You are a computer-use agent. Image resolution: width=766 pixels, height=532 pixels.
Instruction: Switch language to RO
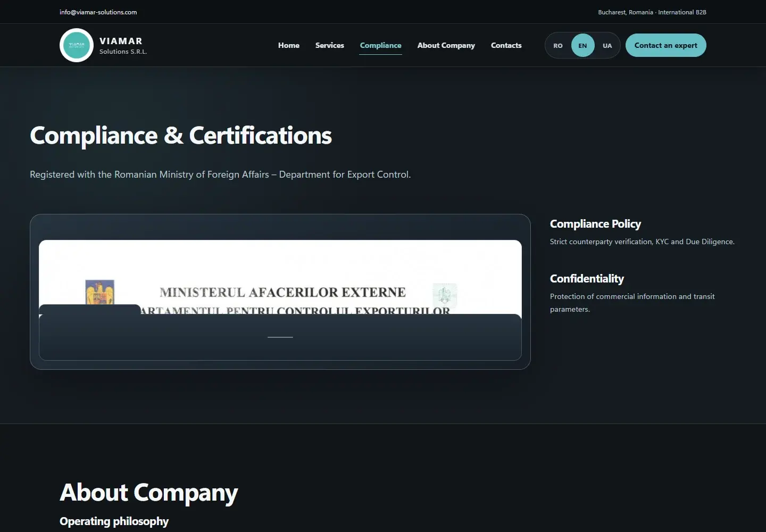[x=558, y=46]
